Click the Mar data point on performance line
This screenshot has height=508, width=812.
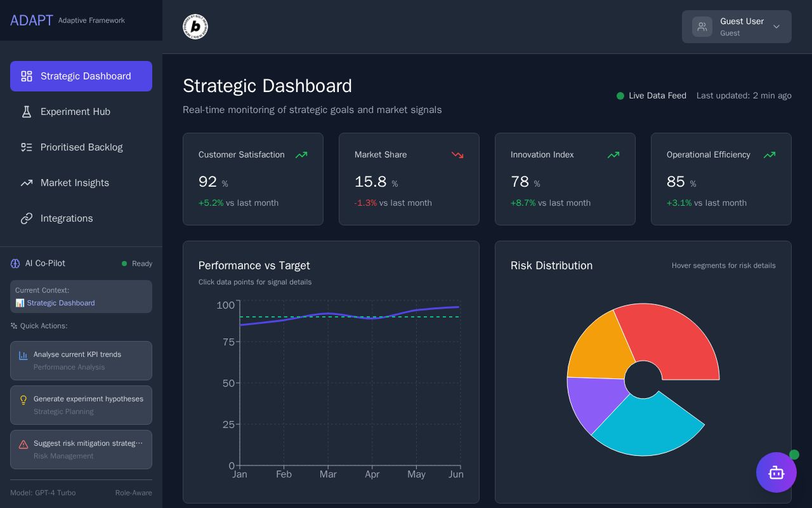tap(328, 313)
